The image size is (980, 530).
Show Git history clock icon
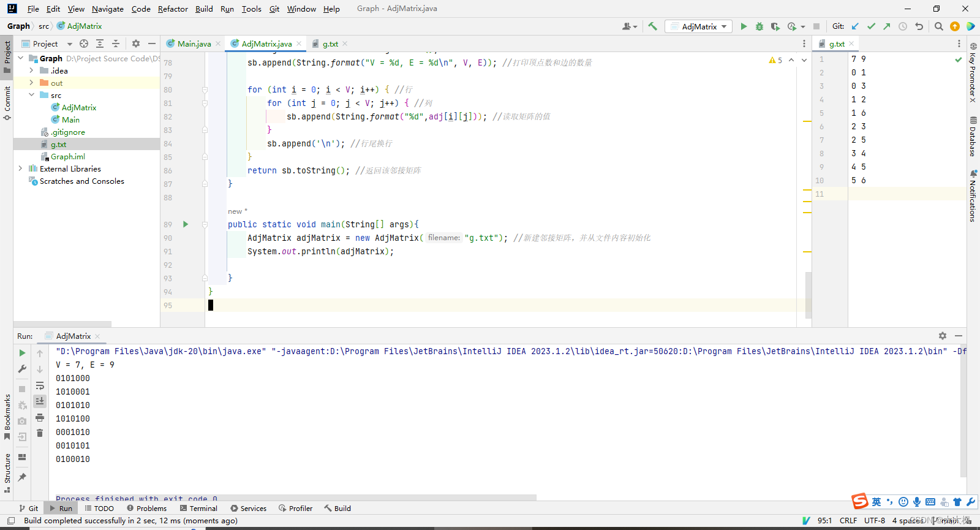[903, 26]
